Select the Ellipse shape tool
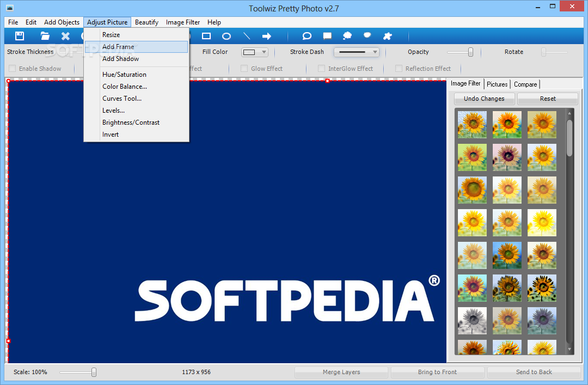Screen dimensions: 588x385 (x=226, y=36)
